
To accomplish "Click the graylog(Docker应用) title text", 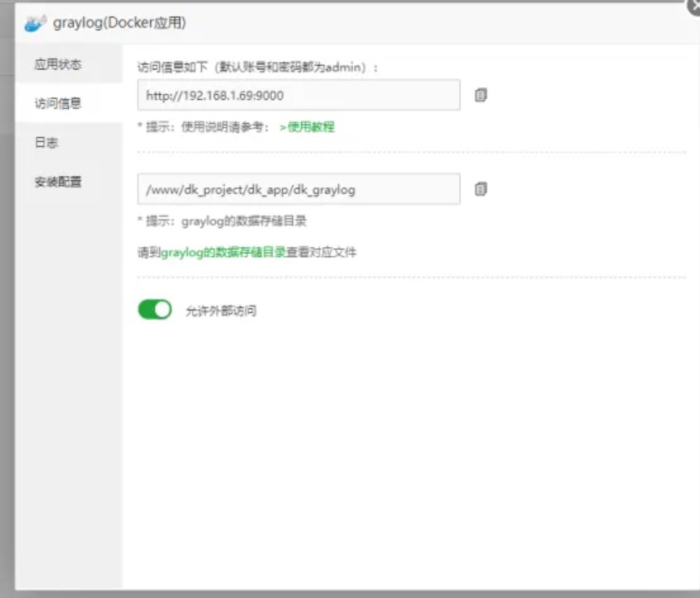I will click(x=119, y=23).
